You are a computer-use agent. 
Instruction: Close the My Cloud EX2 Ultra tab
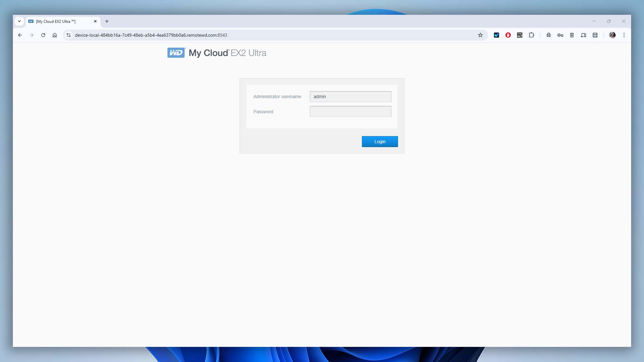click(x=95, y=21)
